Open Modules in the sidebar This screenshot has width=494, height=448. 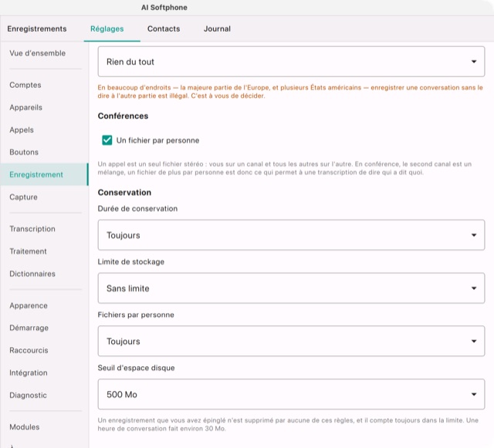tap(44, 427)
